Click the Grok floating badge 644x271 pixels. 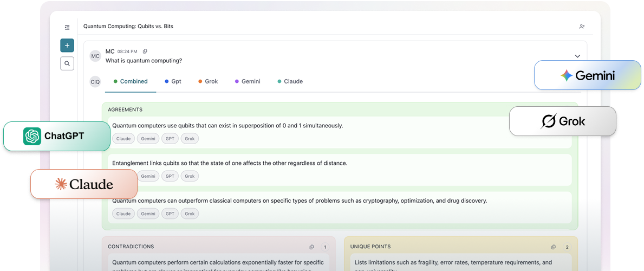[563, 121]
